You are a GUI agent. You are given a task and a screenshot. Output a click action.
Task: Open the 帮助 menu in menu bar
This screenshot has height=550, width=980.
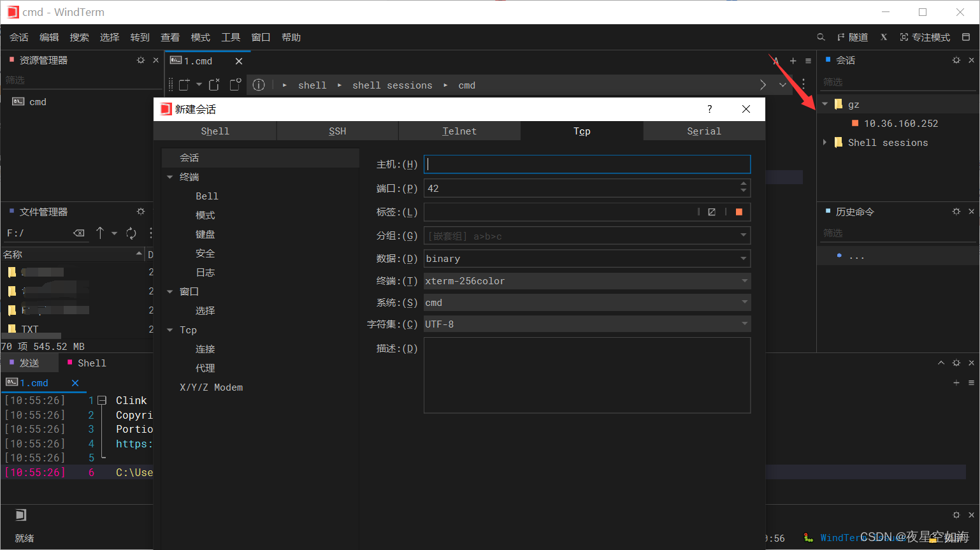tap(291, 38)
